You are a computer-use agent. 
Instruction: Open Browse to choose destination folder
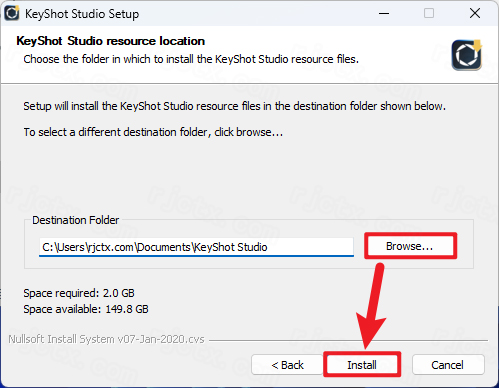point(410,246)
